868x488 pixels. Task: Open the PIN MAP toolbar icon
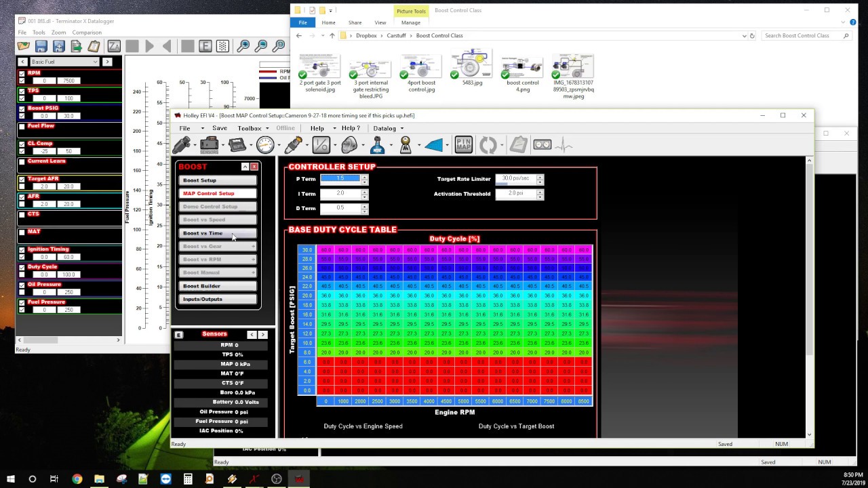coord(463,144)
